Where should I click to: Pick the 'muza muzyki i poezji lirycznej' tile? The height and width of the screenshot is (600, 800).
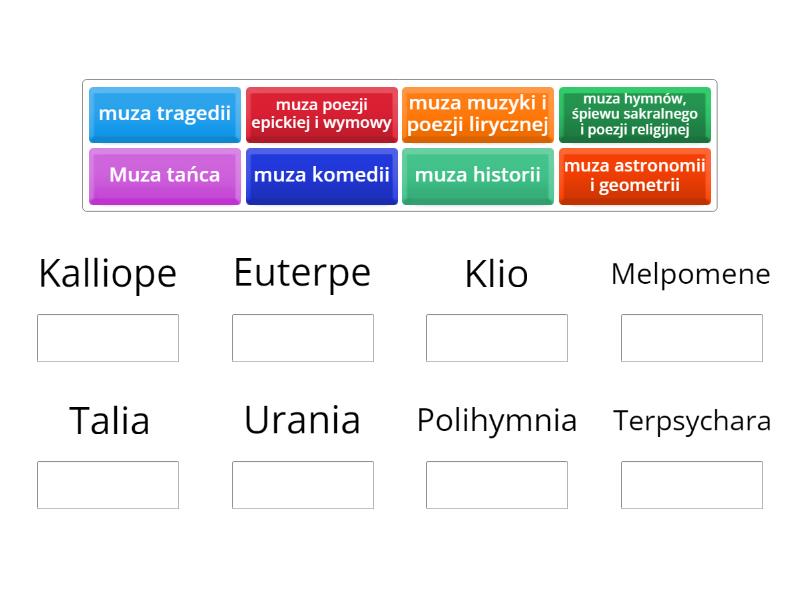point(478,112)
